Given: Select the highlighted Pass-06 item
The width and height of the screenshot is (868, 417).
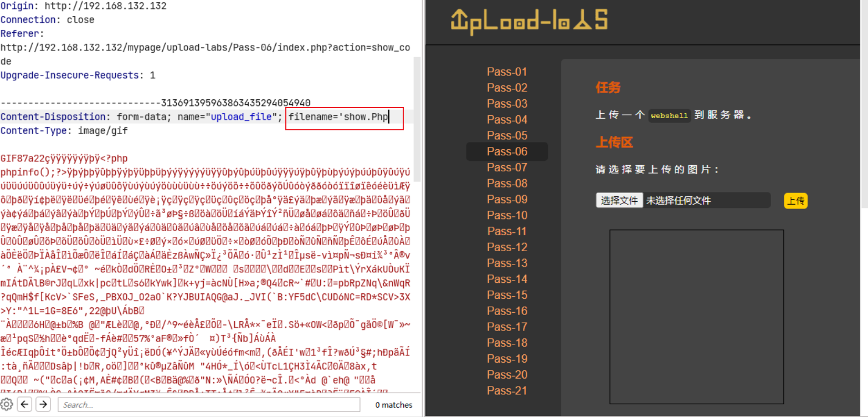Looking at the screenshot, I should pos(507,151).
